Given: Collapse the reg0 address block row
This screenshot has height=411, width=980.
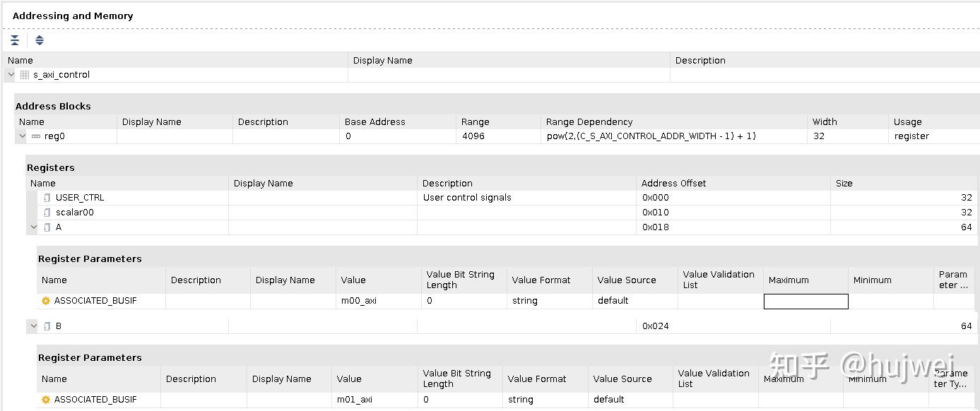Looking at the screenshot, I should point(21,136).
